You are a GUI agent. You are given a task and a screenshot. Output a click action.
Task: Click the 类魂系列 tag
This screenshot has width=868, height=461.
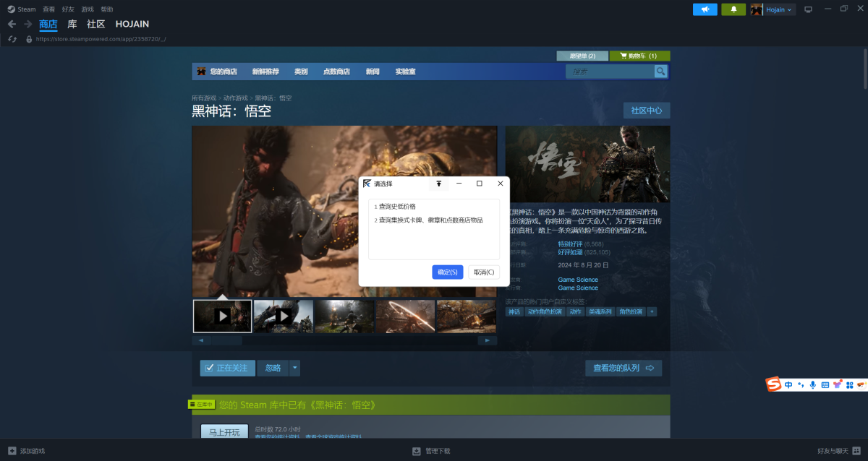click(600, 311)
